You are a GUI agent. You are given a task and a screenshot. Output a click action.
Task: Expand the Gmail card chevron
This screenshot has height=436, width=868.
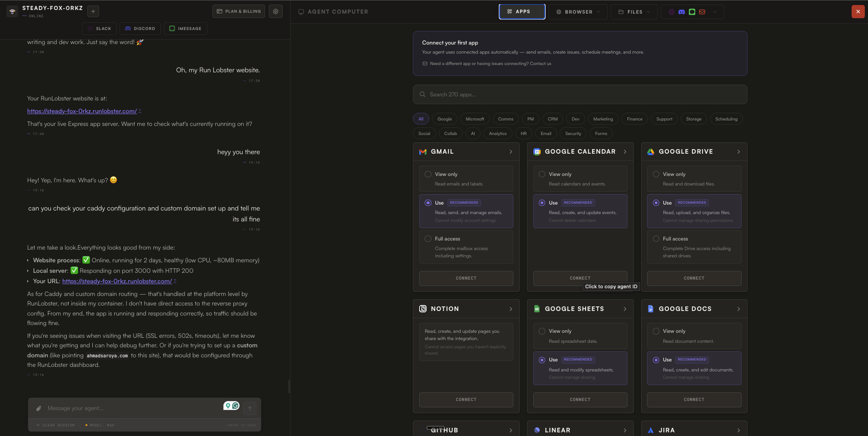click(511, 152)
